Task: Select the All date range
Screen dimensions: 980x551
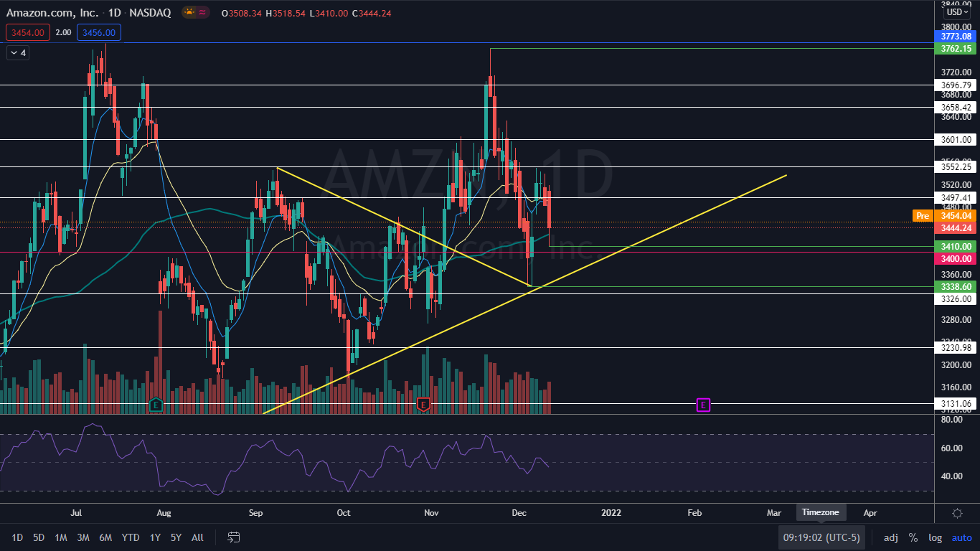Action: pyautogui.click(x=198, y=537)
